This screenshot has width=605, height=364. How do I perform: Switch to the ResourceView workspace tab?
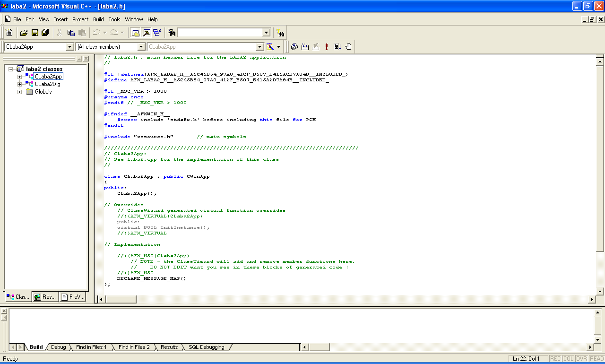(x=45, y=297)
